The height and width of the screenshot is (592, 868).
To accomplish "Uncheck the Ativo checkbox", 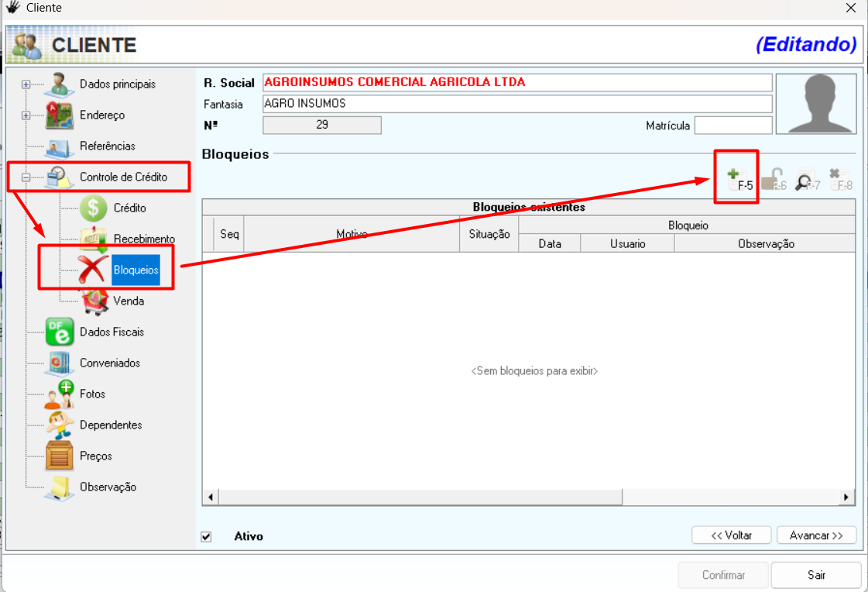I will (x=206, y=536).
